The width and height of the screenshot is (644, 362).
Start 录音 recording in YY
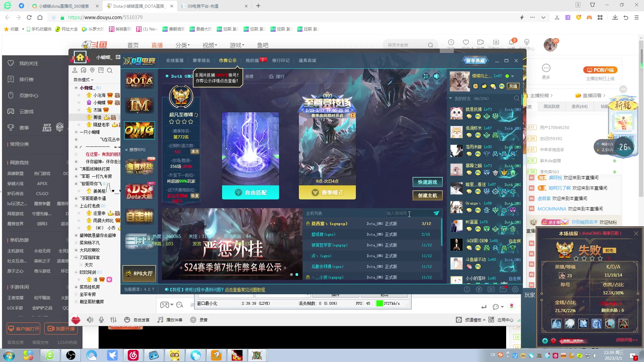(199, 320)
